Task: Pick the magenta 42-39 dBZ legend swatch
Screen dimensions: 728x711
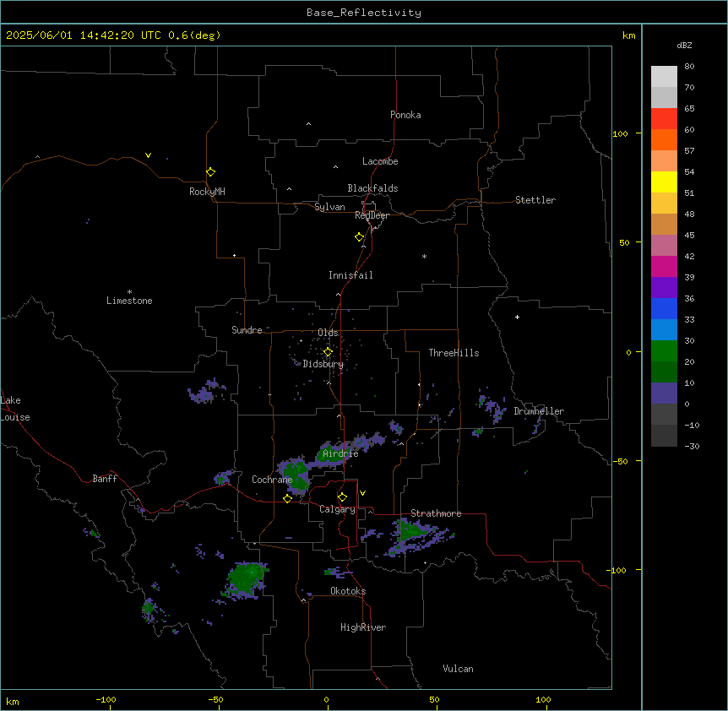Action: (x=664, y=266)
